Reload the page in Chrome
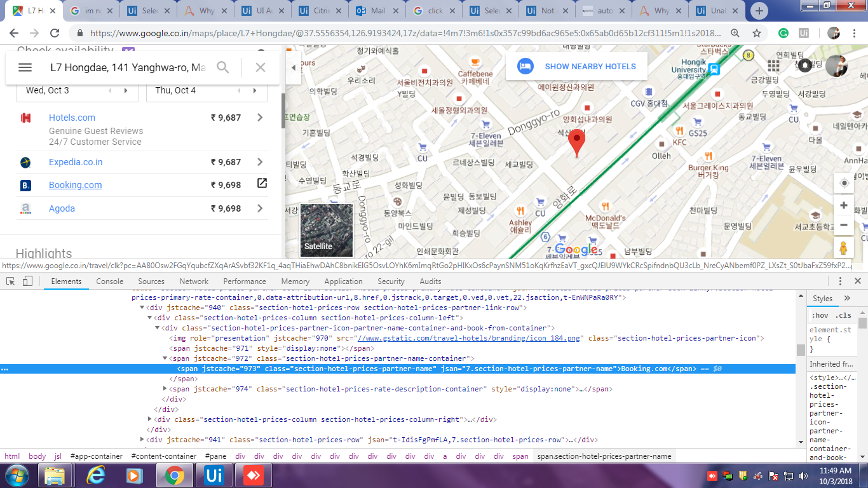 pyautogui.click(x=55, y=33)
